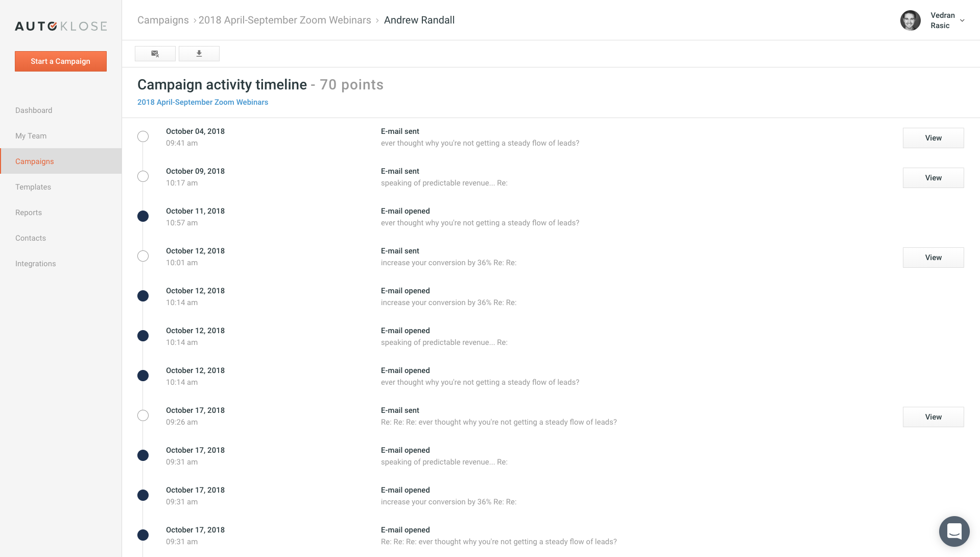Click the blue campaign name link under title

tap(203, 102)
